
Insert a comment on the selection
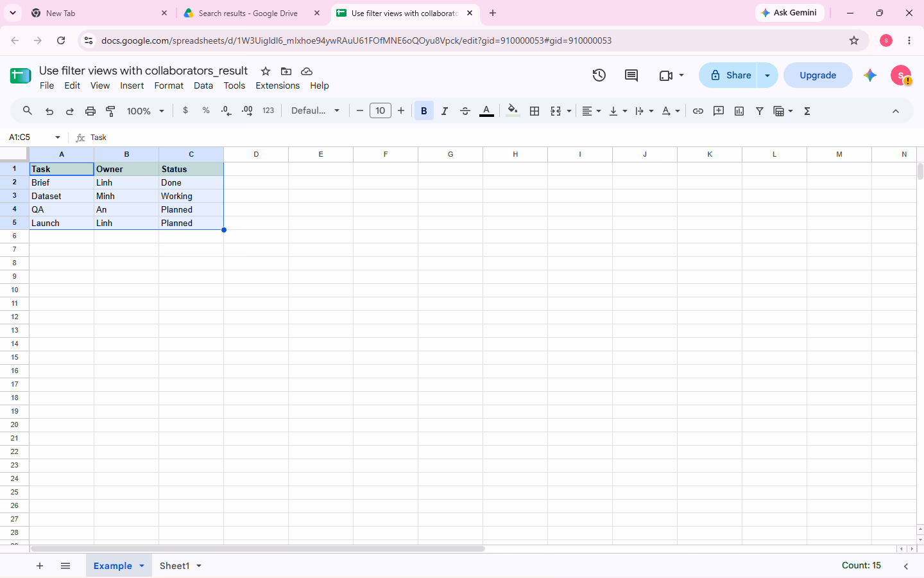point(719,111)
